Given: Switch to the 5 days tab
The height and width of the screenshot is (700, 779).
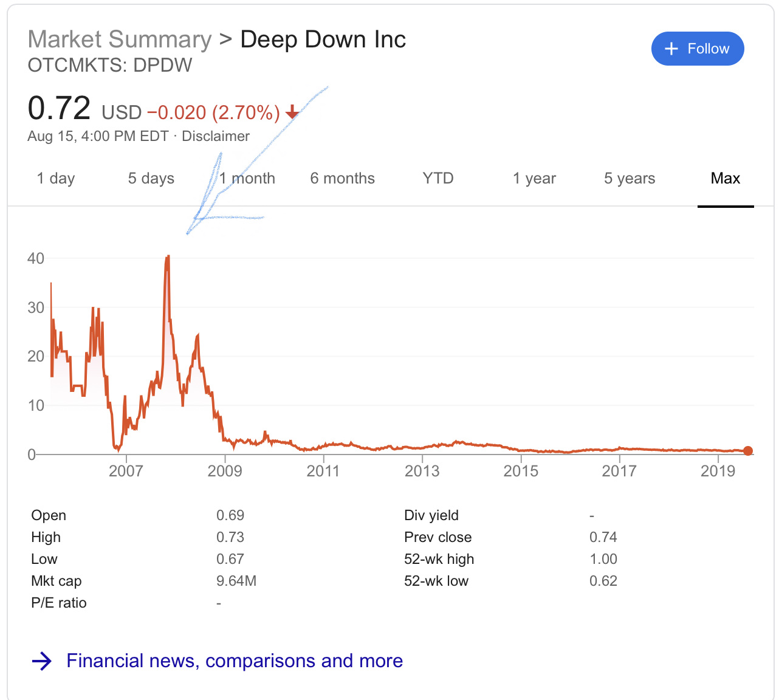Looking at the screenshot, I should tap(151, 179).
